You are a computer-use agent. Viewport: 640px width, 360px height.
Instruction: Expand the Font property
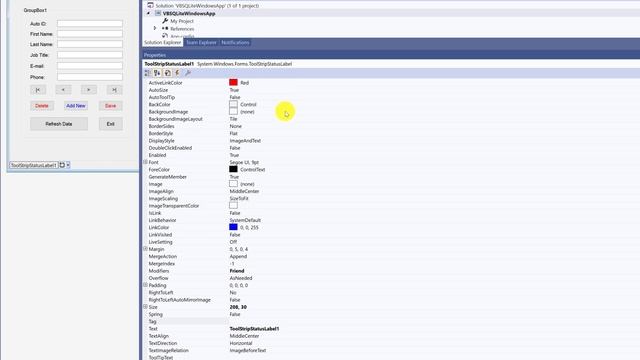145,162
